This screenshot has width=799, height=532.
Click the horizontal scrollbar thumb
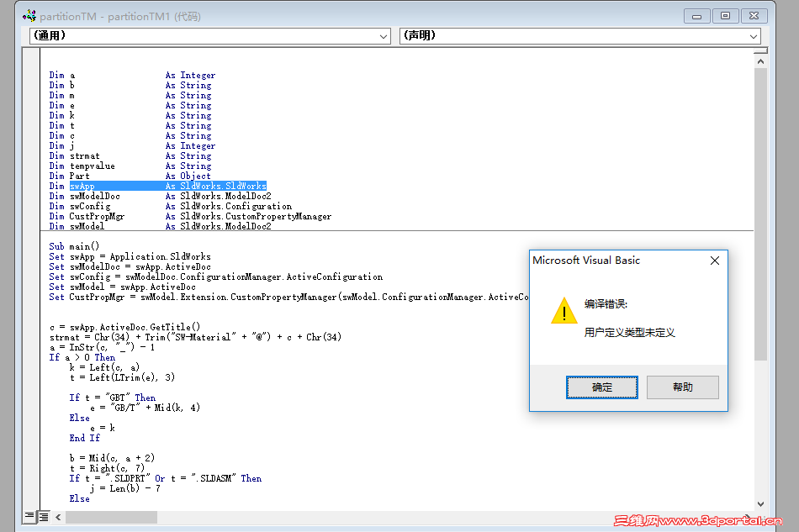111,517
